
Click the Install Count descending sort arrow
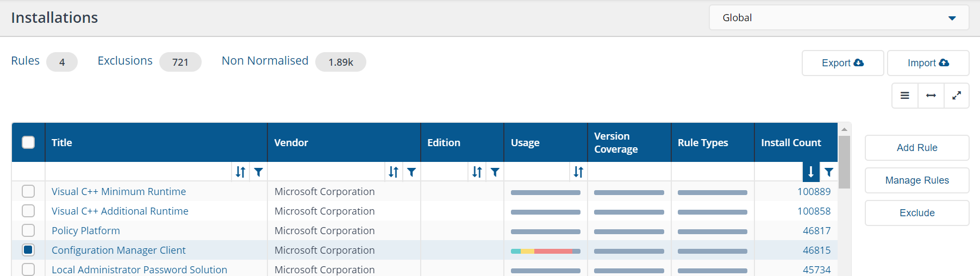[810, 172]
